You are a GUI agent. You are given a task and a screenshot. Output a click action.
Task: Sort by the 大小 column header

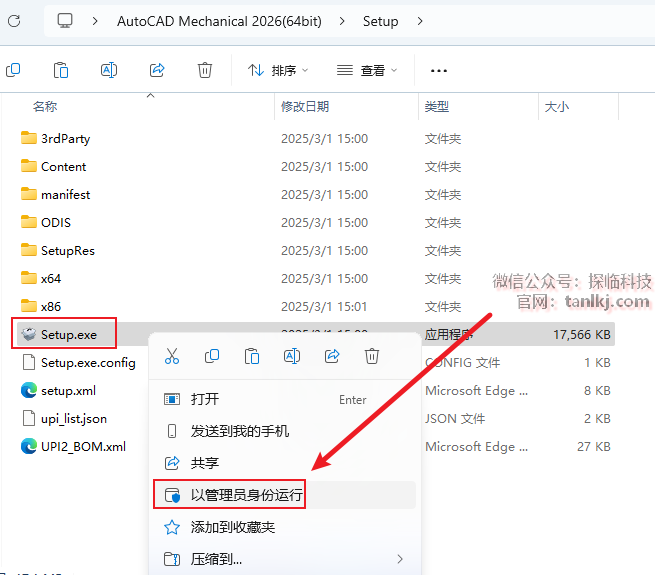pyautogui.click(x=557, y=107)
